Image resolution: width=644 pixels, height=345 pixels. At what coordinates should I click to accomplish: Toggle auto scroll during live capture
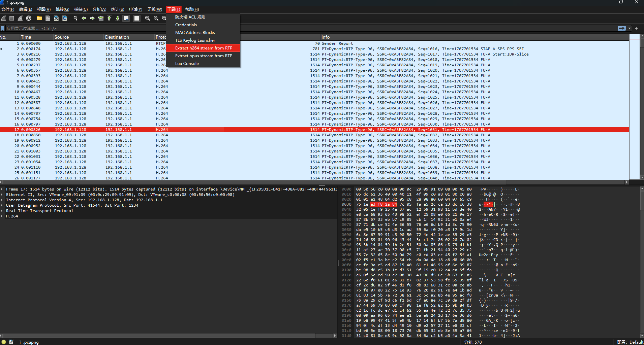click(126, 18)
